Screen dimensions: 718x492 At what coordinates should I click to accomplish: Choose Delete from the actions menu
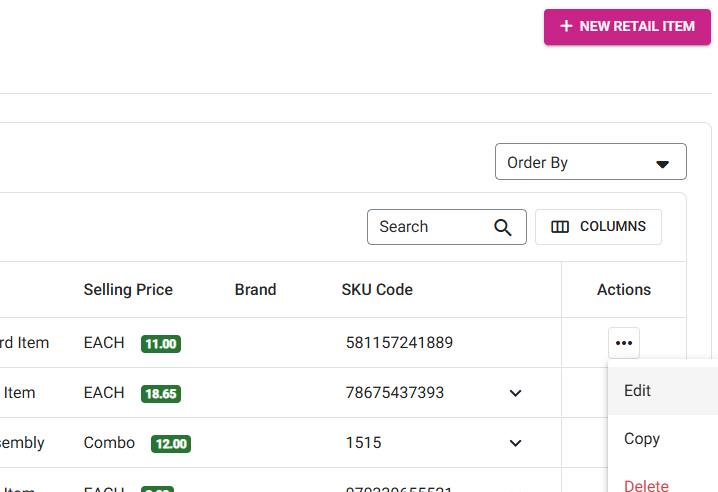tap(646, 485)
